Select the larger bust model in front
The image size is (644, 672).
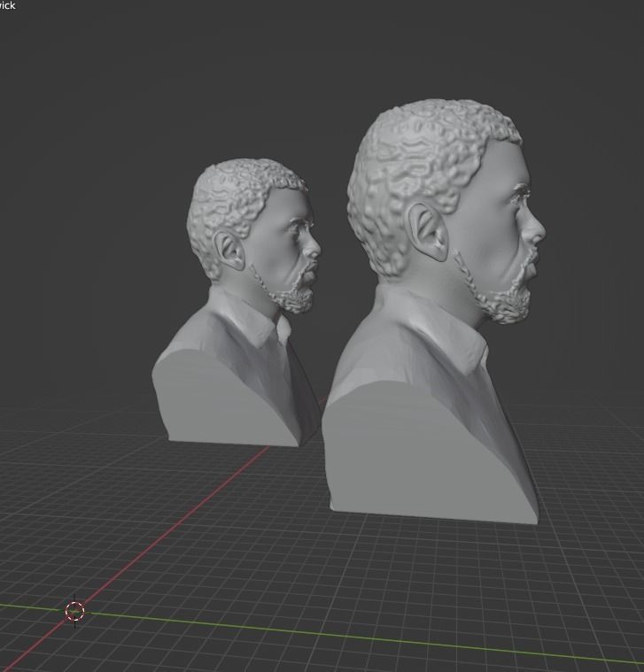[x=433, y=312]
